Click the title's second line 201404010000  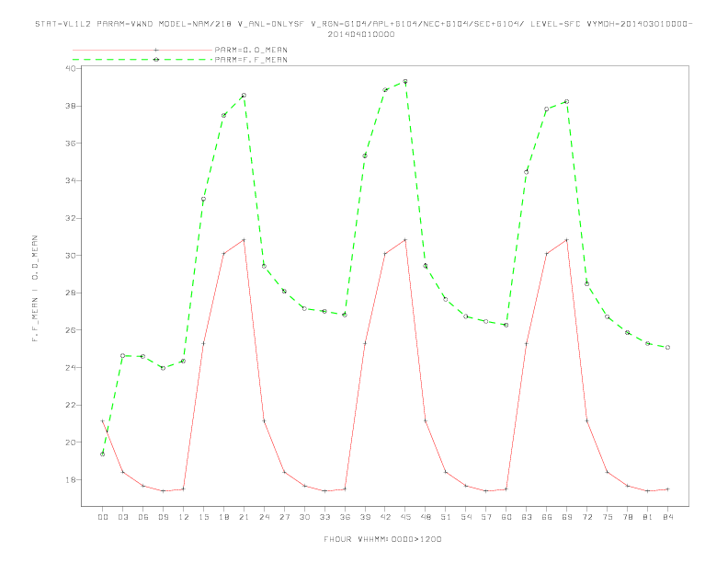point(361,34)
